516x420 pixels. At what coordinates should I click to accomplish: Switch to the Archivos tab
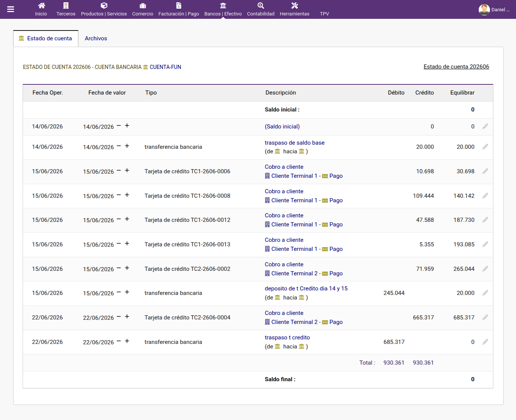pyautogui.click(x=96, y=38)
